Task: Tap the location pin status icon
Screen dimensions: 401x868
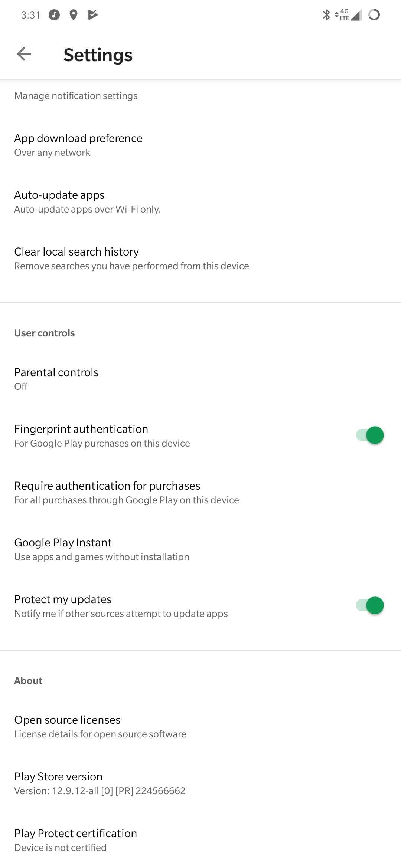Action: (x=74, y=15)
